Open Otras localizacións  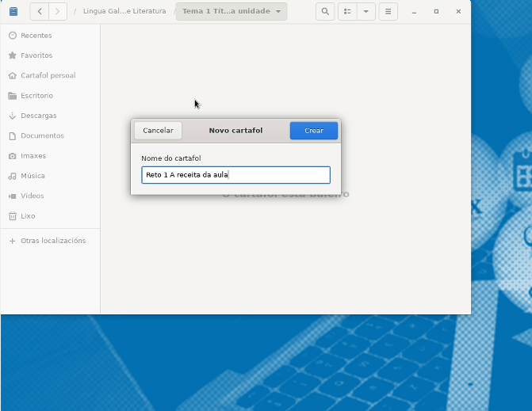pos(53,241)
